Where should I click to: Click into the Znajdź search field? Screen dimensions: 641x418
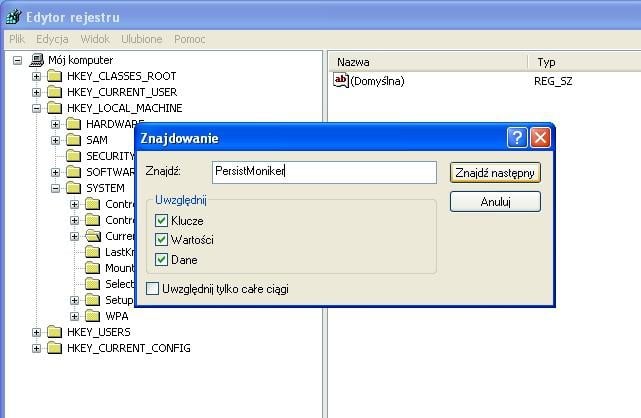tap(324, 172)
